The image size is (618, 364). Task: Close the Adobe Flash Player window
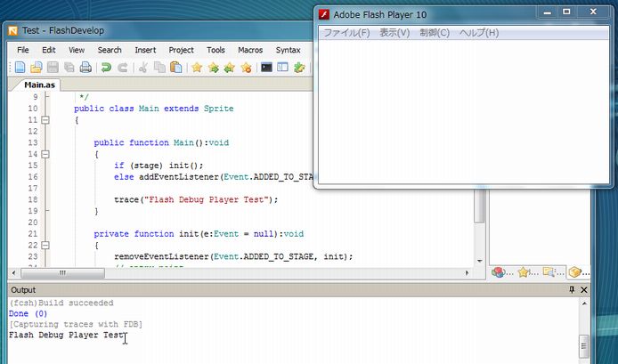pos(593,12)
